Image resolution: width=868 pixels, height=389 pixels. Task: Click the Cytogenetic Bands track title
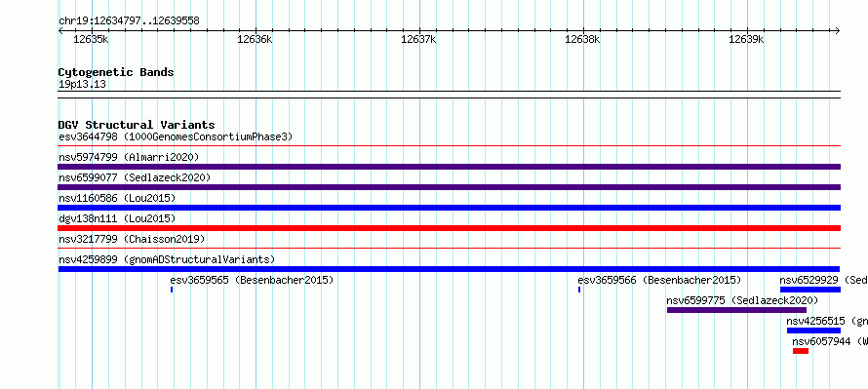point(116,72)
